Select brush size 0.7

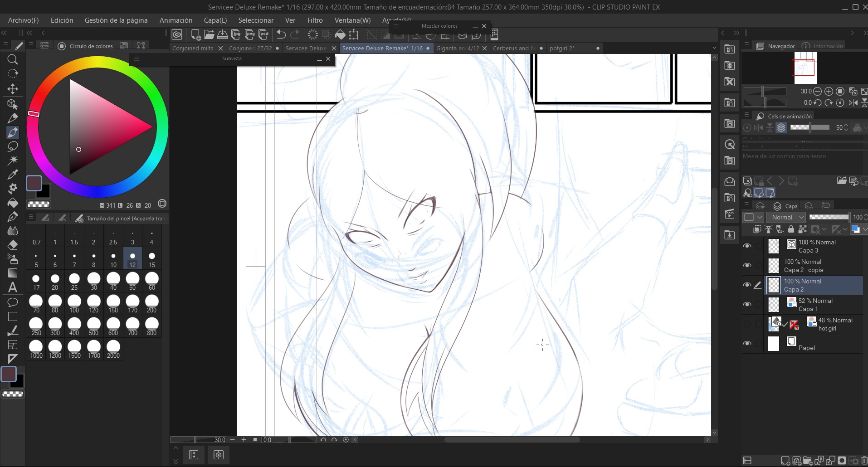click(36, 237)
